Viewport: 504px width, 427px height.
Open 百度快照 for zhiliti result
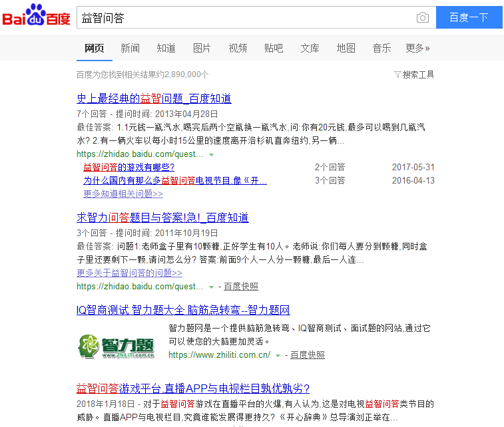(x=308, y=355)
